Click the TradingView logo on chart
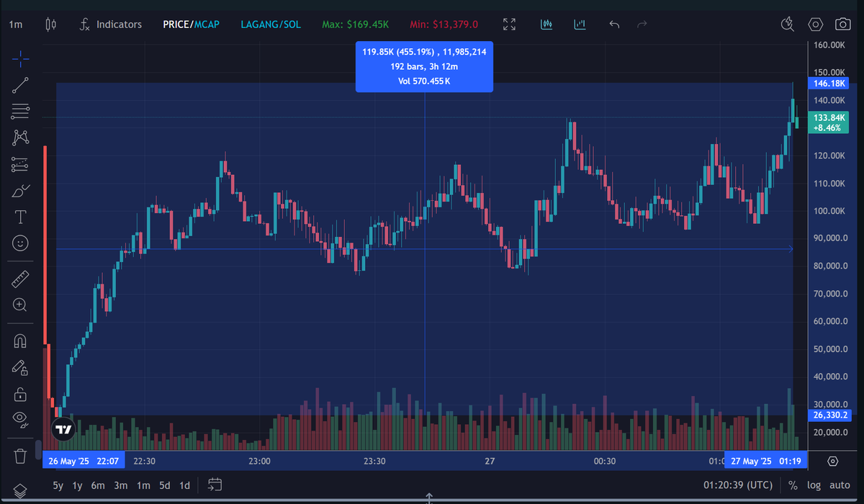Image resolution: width=864 pixels, height=504 pixels. [x=63, y=430]
